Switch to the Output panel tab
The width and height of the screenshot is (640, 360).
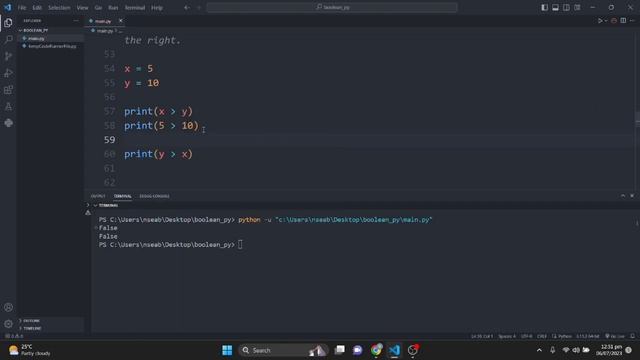pyautogui.click(x=98, y=196)
